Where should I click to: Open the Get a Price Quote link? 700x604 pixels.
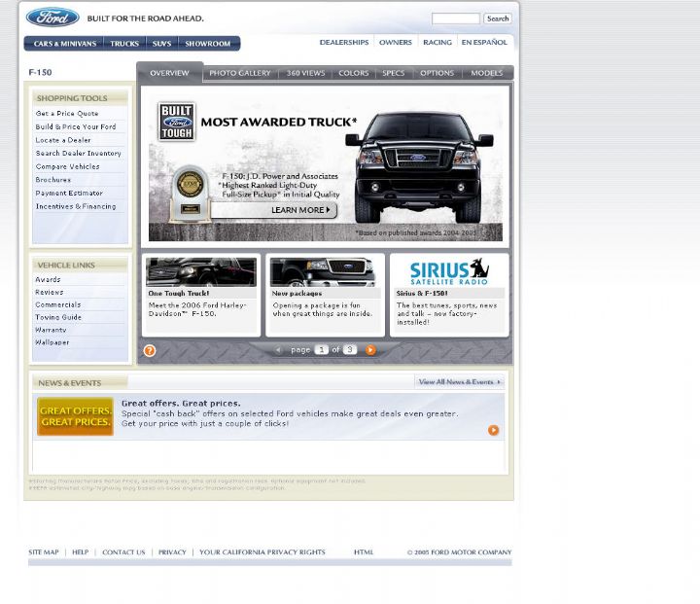67,114
